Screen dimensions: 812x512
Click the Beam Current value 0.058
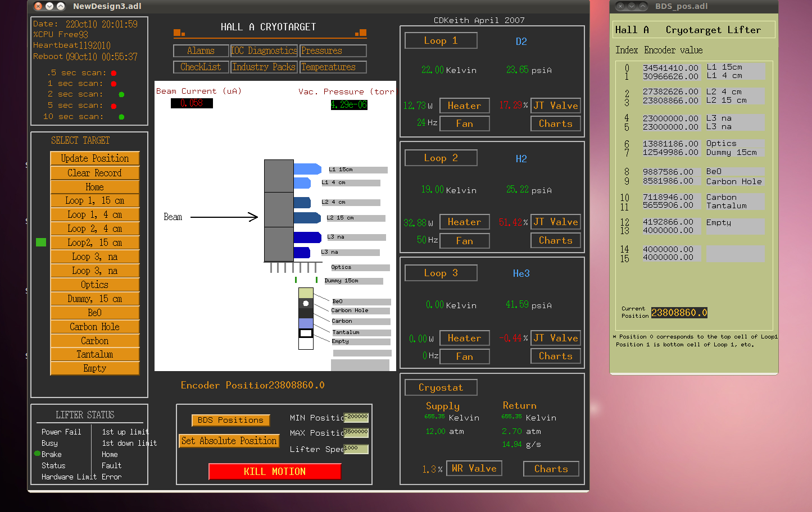192,103
